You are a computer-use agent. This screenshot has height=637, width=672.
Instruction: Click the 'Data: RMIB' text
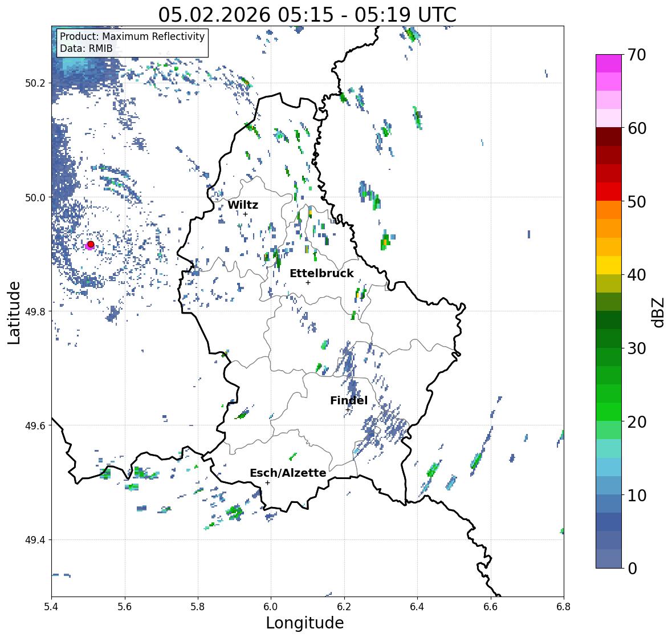point(86,48)
